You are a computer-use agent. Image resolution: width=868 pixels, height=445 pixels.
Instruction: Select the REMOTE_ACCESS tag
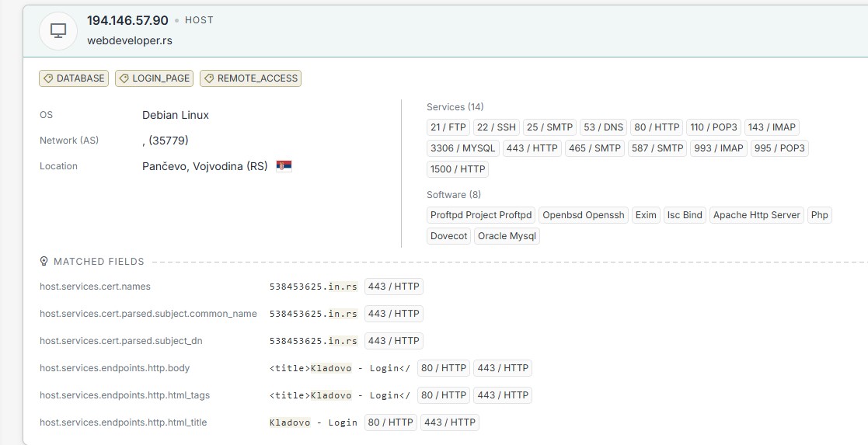click(251, 78)
